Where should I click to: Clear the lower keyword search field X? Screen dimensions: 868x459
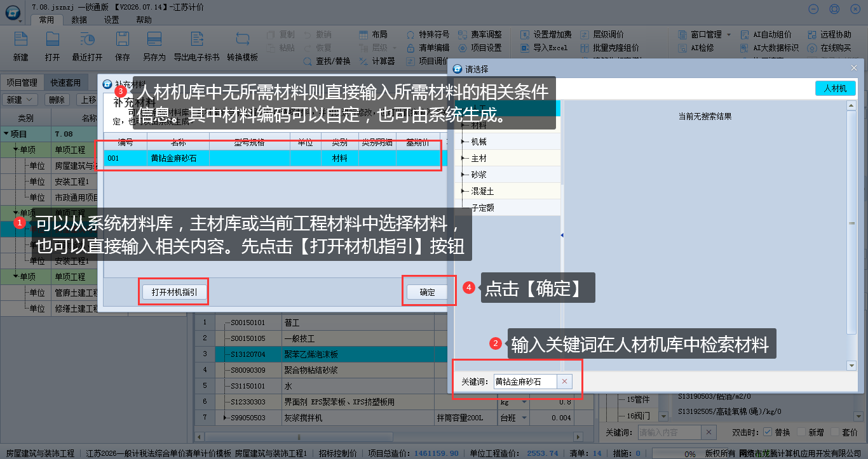pos(709,432)
